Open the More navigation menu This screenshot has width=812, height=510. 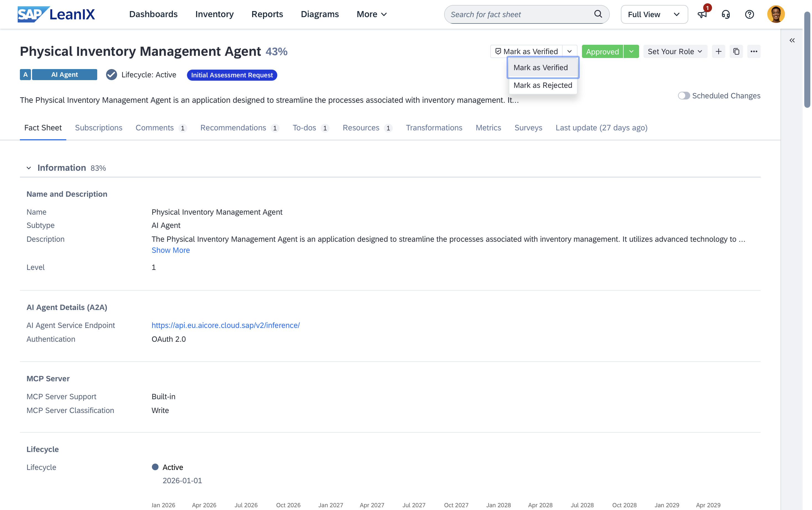coord(371,14)
